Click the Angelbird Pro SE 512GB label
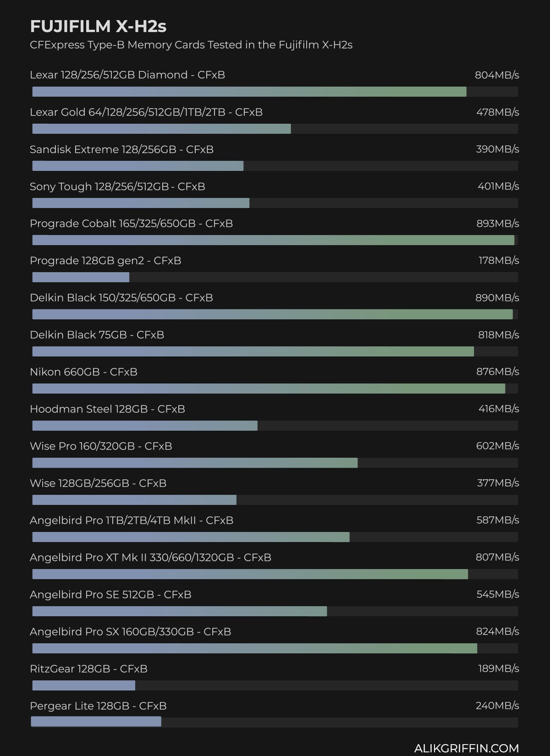 point(110,595)
